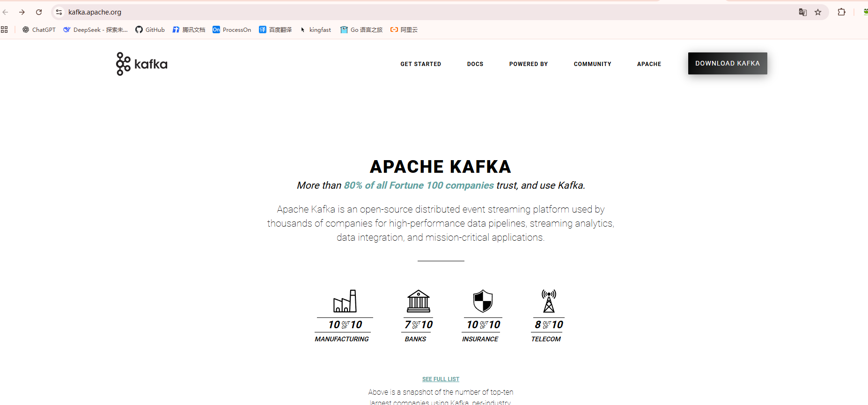The width and height of the screenshot is (868, 405).
Task: Open the Powered By menu item
Action: click(529, 64)
